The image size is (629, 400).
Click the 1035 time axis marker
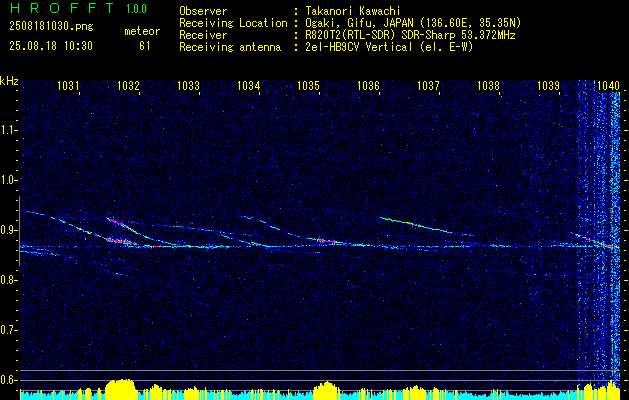(308, 85)
